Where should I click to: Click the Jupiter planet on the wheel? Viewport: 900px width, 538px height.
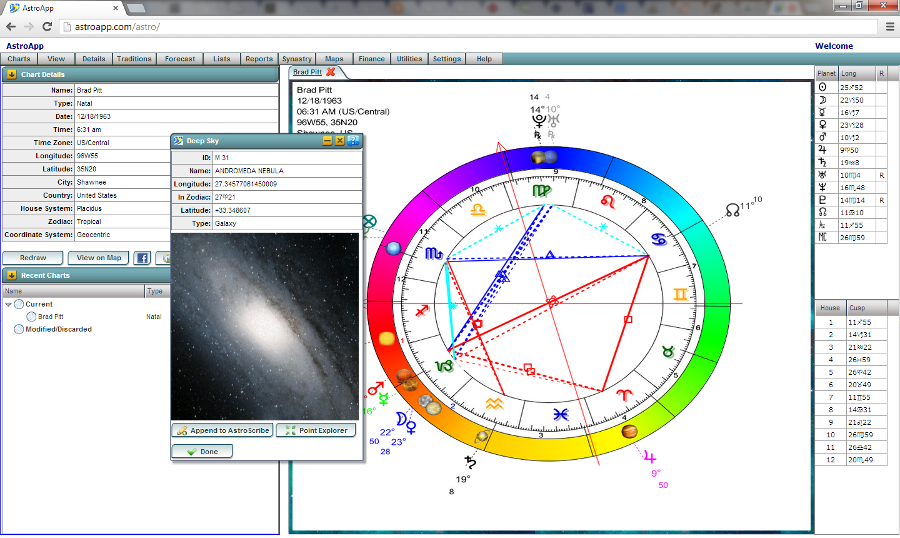click(x=630, y=432)
